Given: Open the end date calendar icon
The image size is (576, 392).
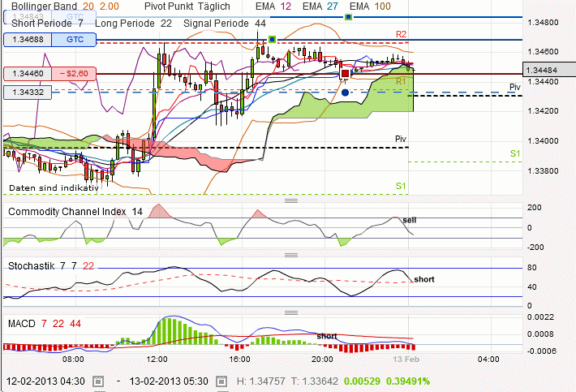Looking at the screenshot, I should tap(221, 381).
